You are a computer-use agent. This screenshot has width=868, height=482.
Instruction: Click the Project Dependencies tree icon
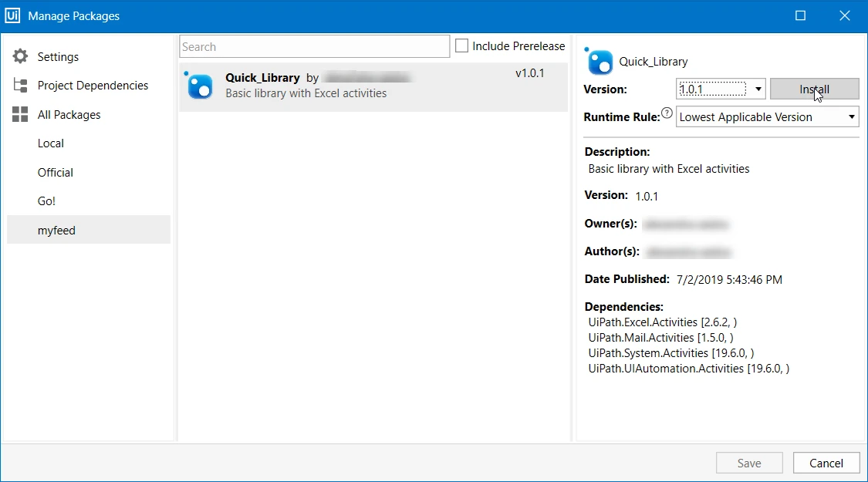20,86
